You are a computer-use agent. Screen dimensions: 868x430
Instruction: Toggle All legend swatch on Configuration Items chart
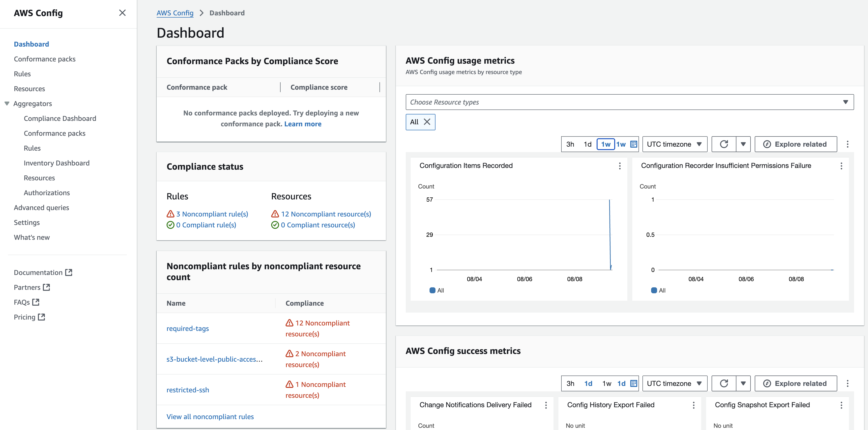[x=432, y=290]
